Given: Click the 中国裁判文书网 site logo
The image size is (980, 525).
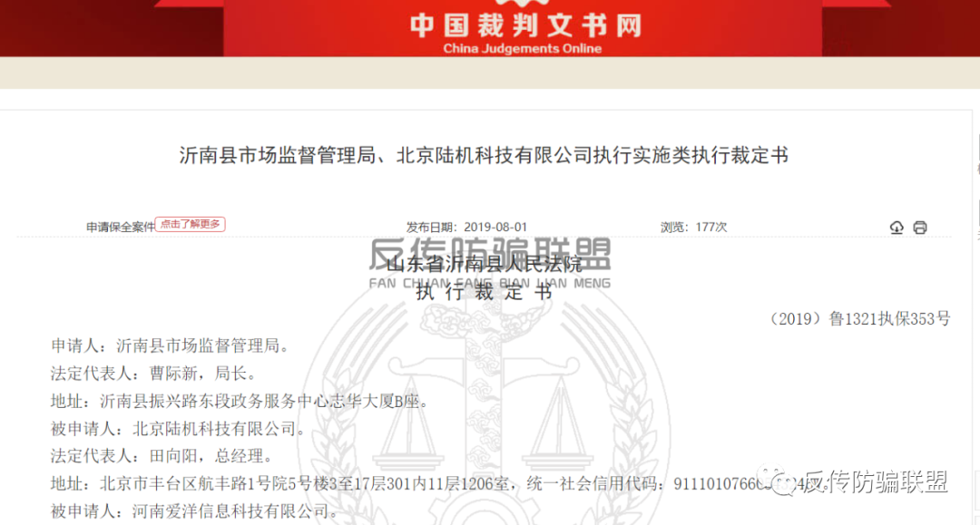Looking at the screenshot, I should (x=525, y=25).
